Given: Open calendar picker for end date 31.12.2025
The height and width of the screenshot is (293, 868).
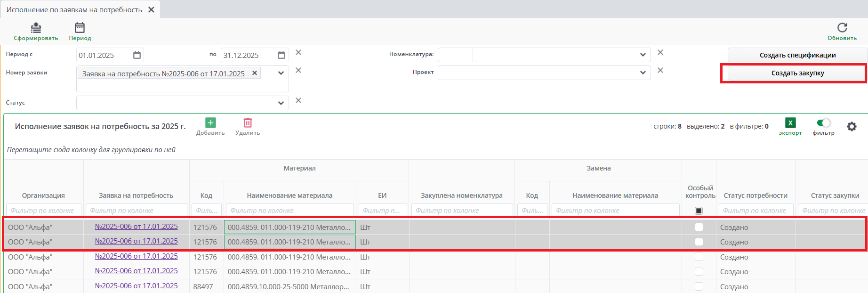Looking at the screenshot, I should (281, 55).
